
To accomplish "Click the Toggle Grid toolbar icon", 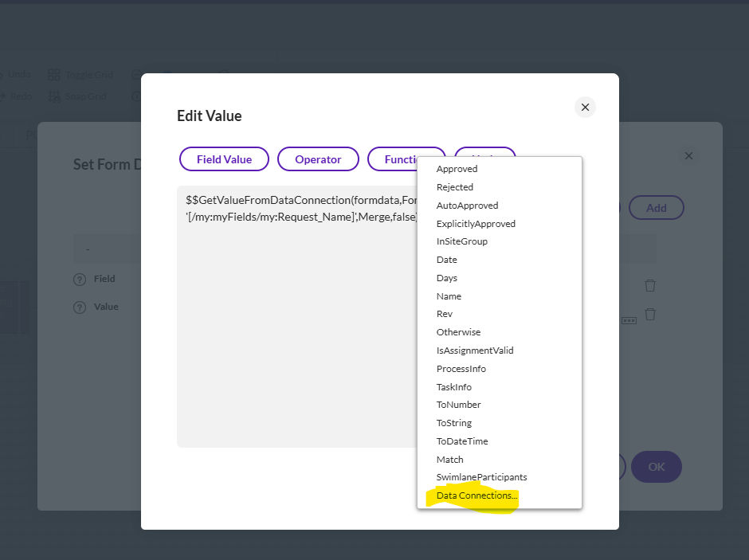I will point(54,75).
